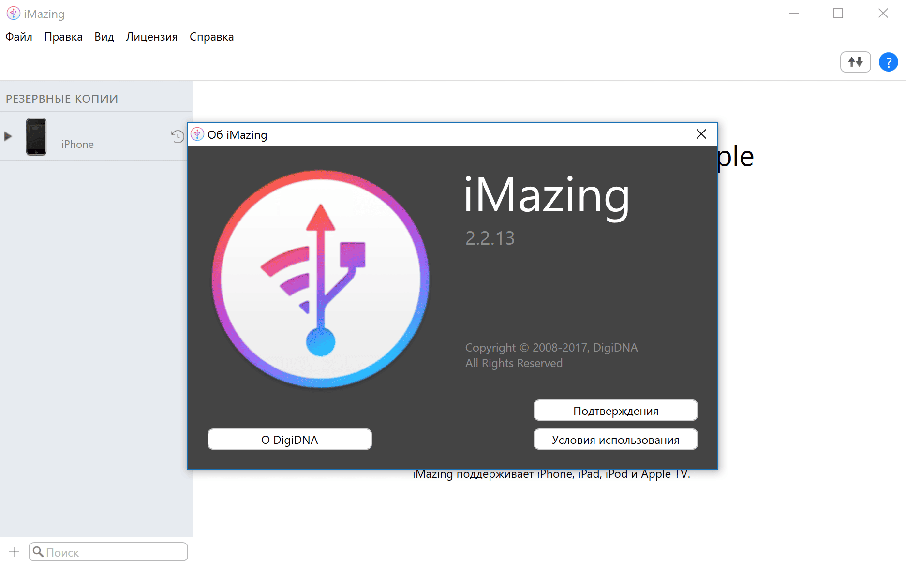Close the Об iMazing dialog

tap(701, 134)
